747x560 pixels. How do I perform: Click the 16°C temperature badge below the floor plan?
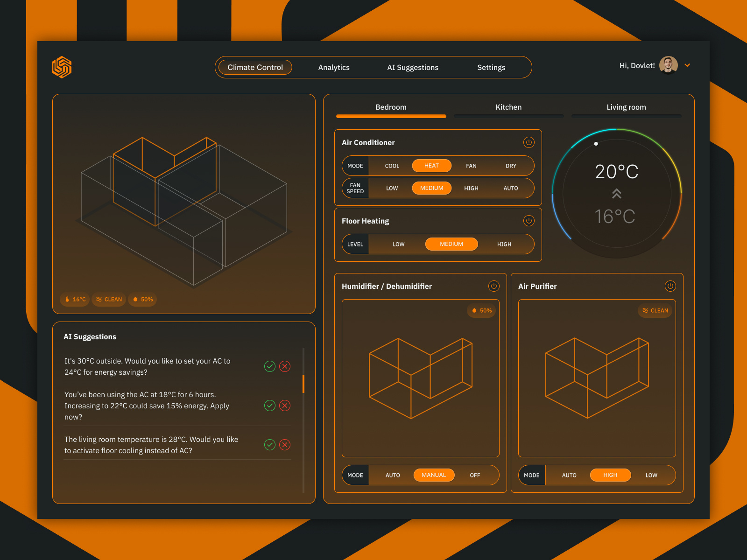pyautogui.click(x=74, y=300)
